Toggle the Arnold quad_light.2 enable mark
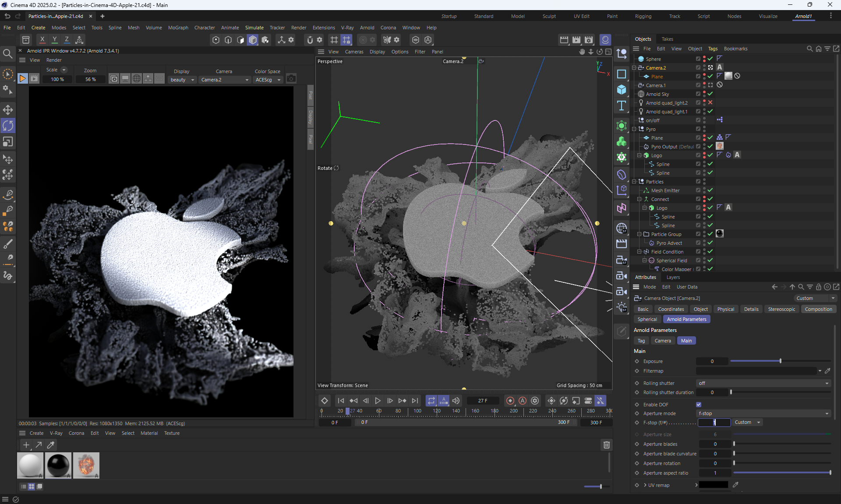This screenshot has height=504, width=841. point(710,103)
